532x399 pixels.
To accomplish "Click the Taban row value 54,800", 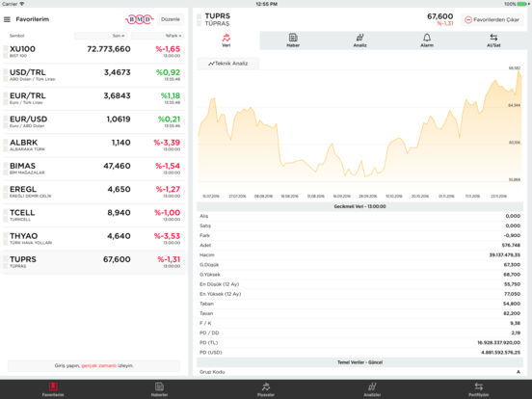I will [x=512, y=304].
